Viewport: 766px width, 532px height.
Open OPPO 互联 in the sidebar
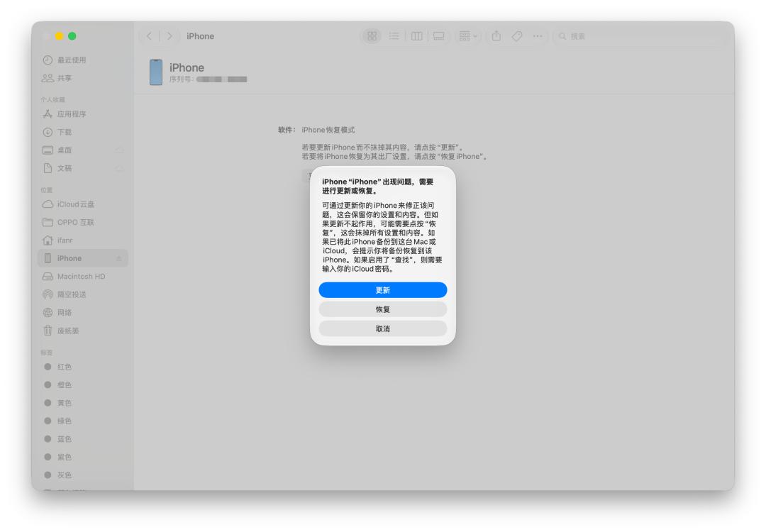tap(82, 222)
